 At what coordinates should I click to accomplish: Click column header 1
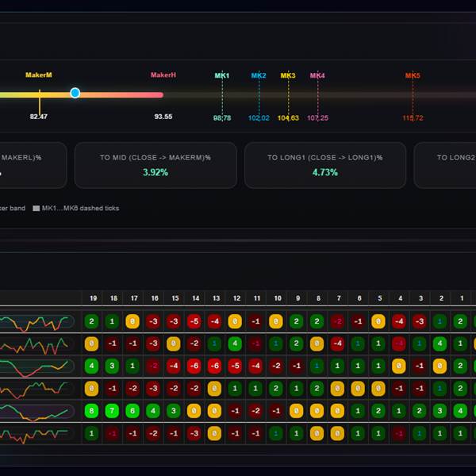click(x=462, y=298)
